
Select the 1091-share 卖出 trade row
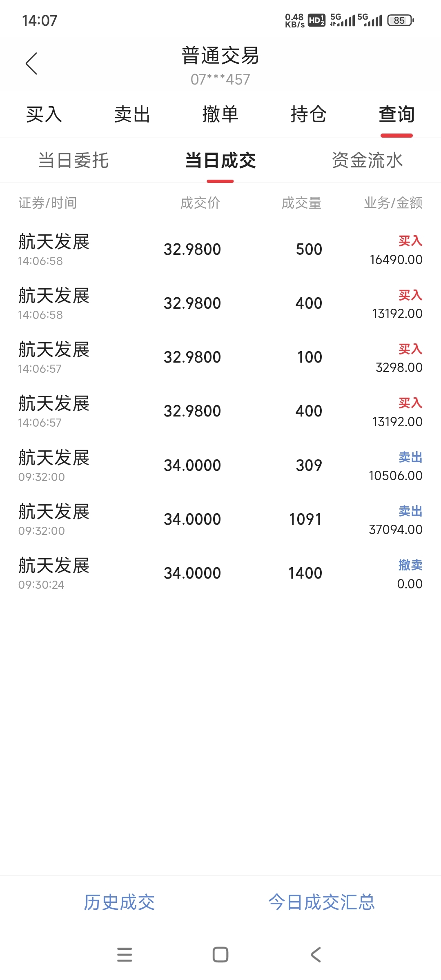(220, 519)
